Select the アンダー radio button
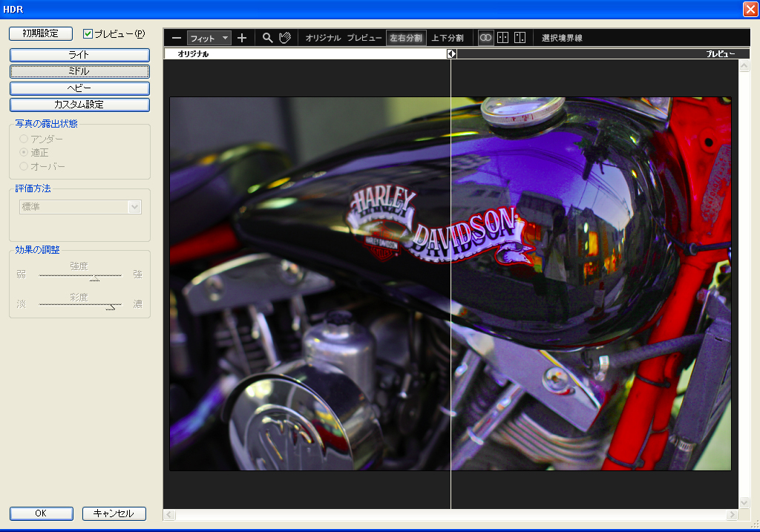 (24, 139)
